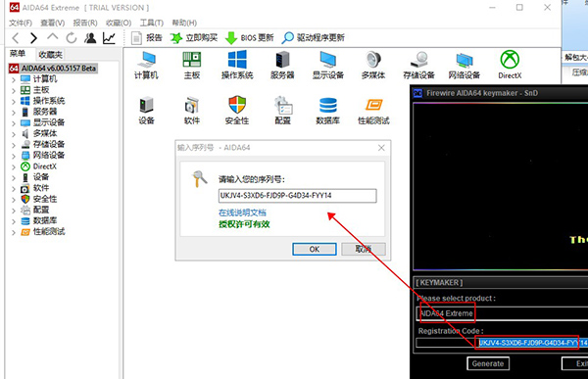The width and height of the screenshot is (588, 379).
Task: Open the 操作系统 category icon in main pane
Action: 237,66
